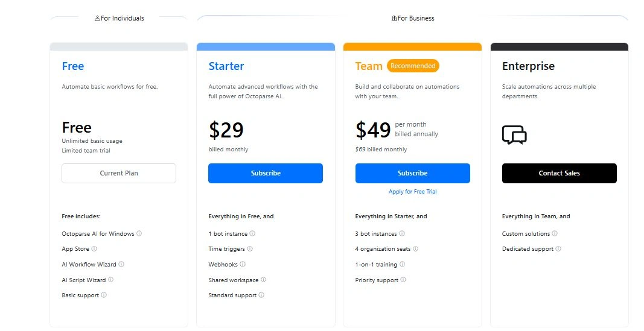Viewport: 644px width, 331px height.
Task: Click info icon next to Priority support
Action: point(403,280)
